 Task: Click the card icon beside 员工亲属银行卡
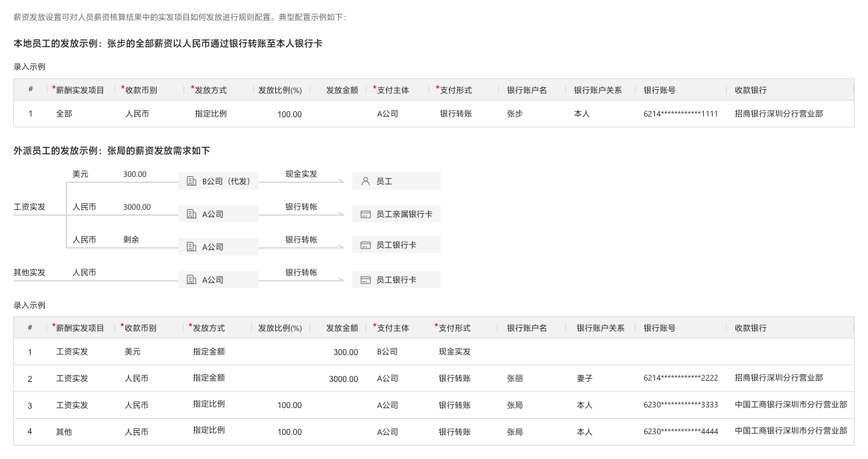tap(365, 214)
